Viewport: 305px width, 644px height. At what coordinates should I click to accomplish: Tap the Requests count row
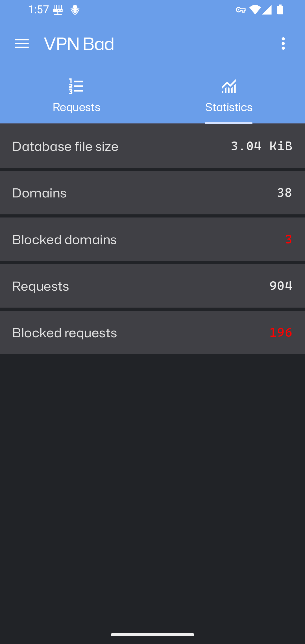152,286
